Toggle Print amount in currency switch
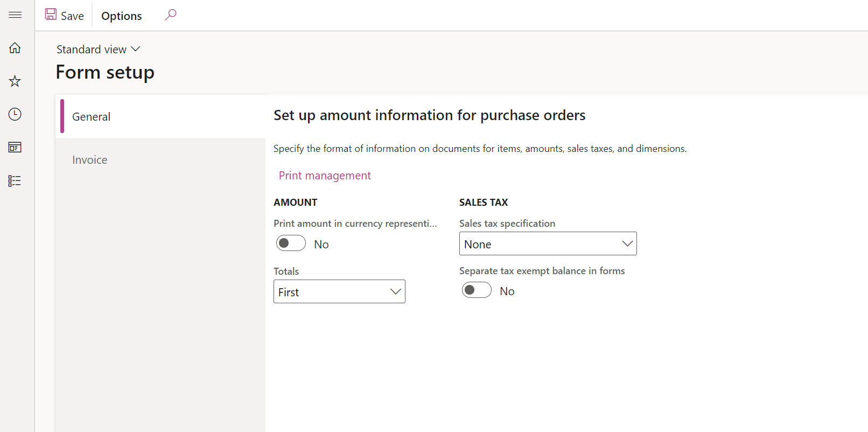 coord(291,243)
